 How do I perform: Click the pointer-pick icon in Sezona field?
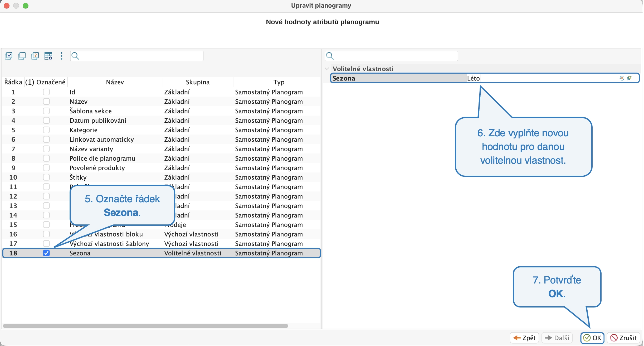pos(630,78)
